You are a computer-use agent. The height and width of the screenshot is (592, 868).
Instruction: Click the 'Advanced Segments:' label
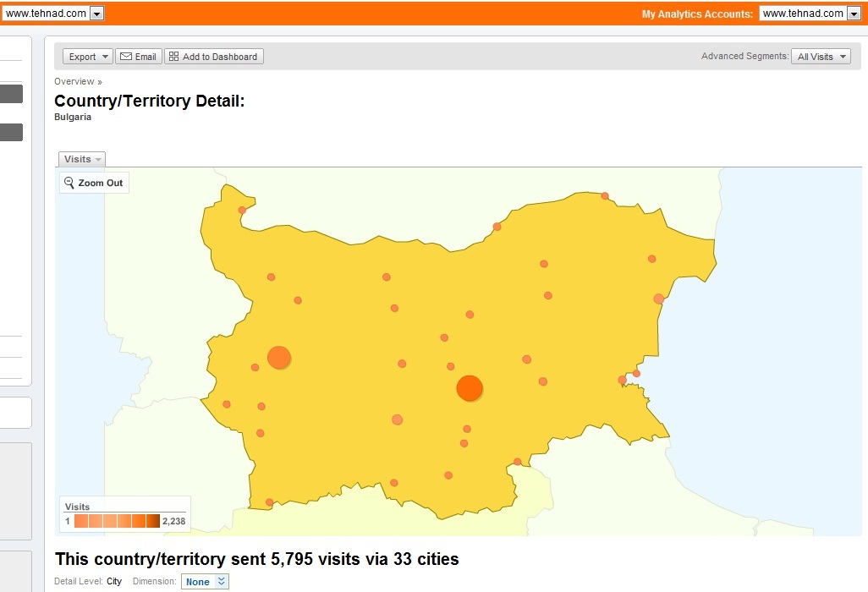click(745, 56)
